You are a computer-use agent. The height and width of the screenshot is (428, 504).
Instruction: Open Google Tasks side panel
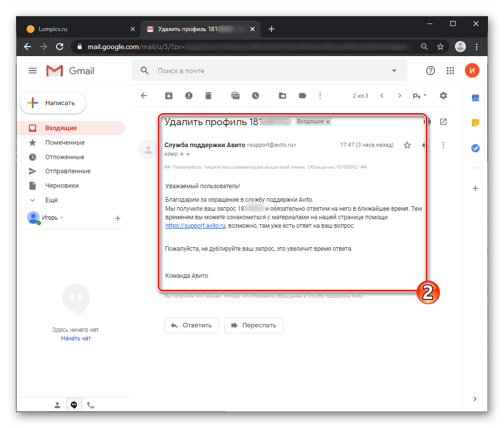coord(475,148)
